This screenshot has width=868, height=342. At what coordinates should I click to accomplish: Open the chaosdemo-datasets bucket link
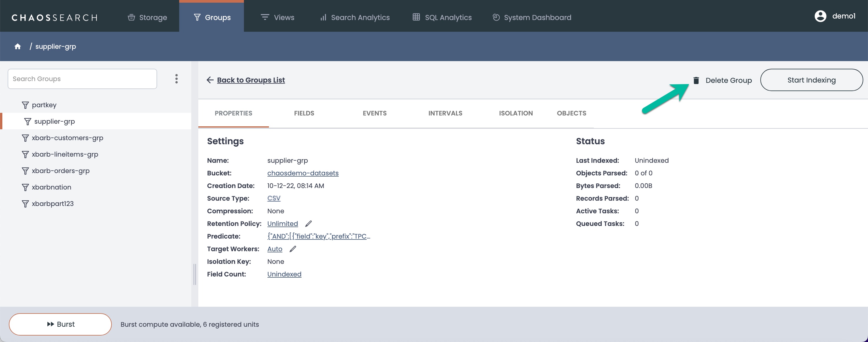click(x=302, y=173)
